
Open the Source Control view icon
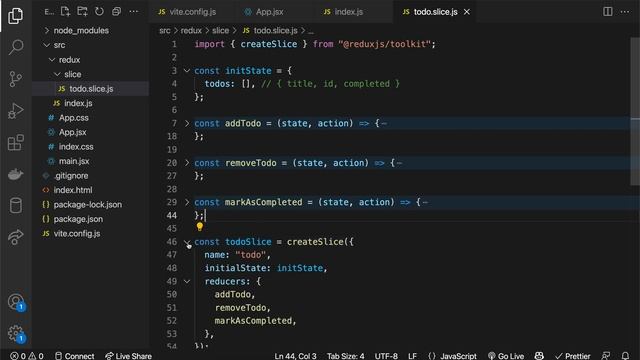point(16,79)
